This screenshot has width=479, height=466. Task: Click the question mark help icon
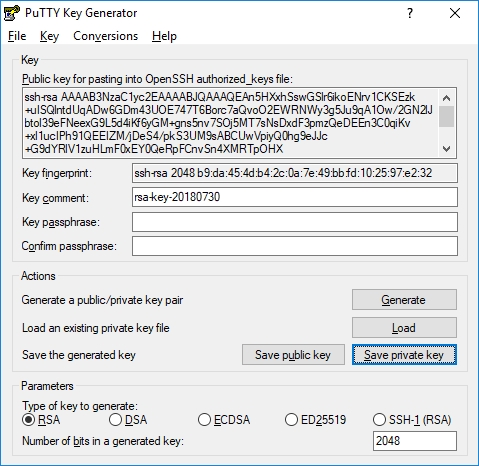point(410,13)
